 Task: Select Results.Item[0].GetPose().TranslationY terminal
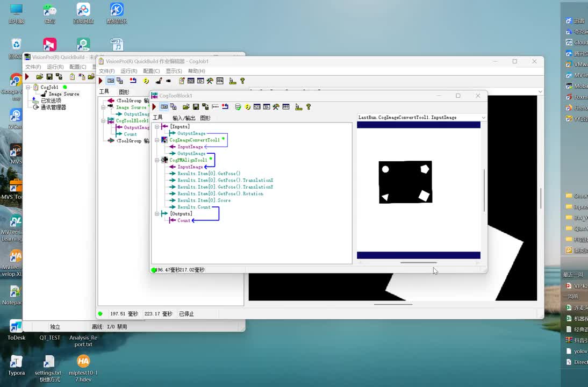coord(225,187)
